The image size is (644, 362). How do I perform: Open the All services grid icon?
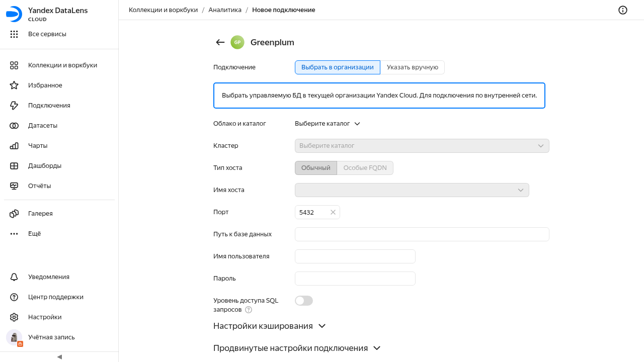click(x=14, y=34)
